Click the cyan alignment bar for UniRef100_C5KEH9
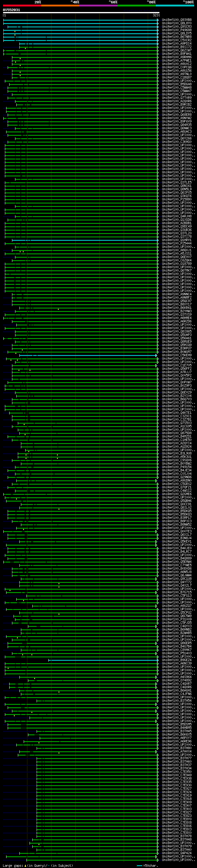This screenshot has width=197, height=868. coord(88,356)
